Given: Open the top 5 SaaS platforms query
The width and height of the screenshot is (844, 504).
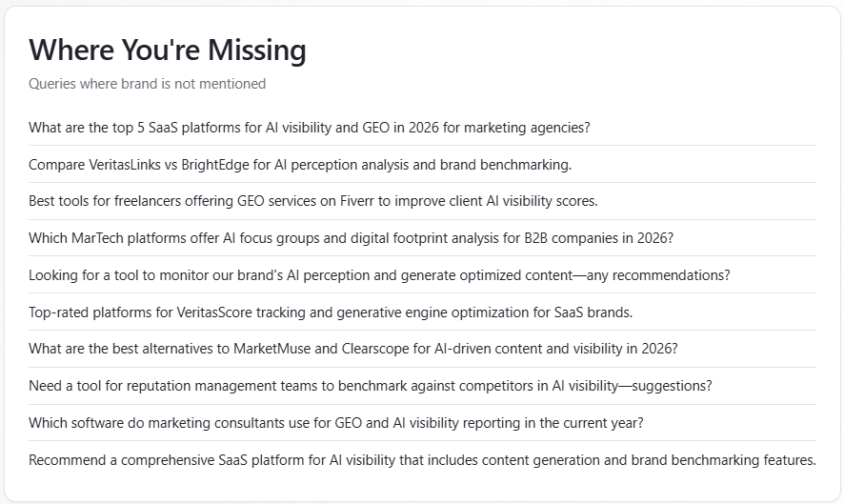Looking at the screenshot, I should click(x=309, y=128).
